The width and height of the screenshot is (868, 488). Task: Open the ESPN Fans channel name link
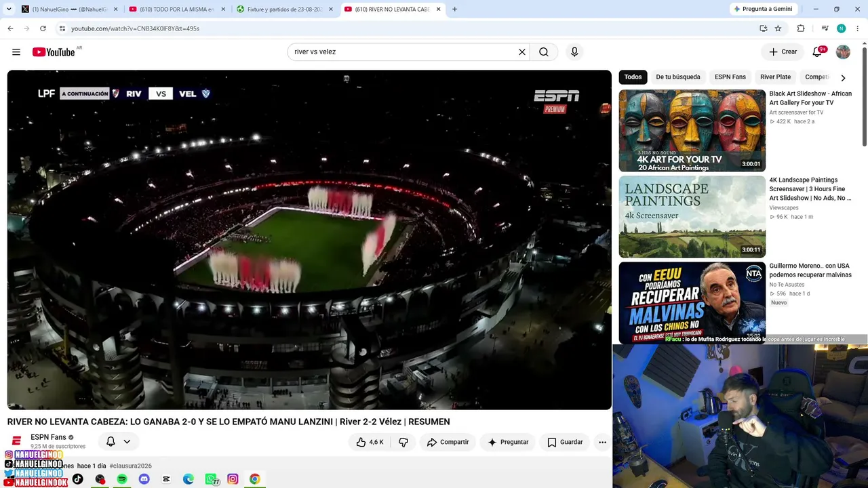pyautogui.click(x=48, y=437)
